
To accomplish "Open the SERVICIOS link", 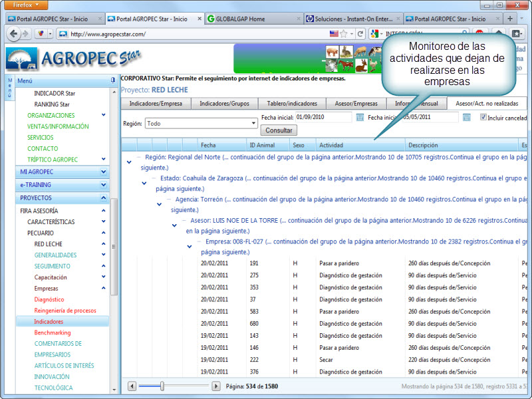I will 41,138.
